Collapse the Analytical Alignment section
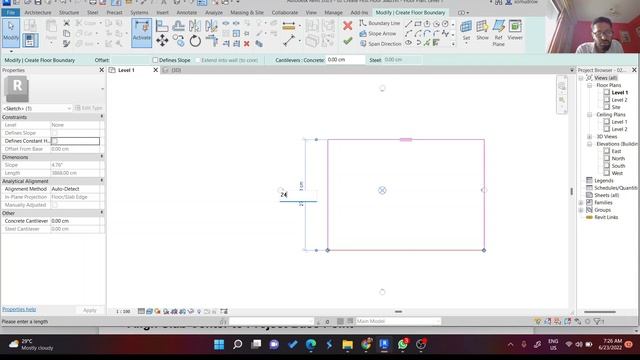 click(102, 181)
